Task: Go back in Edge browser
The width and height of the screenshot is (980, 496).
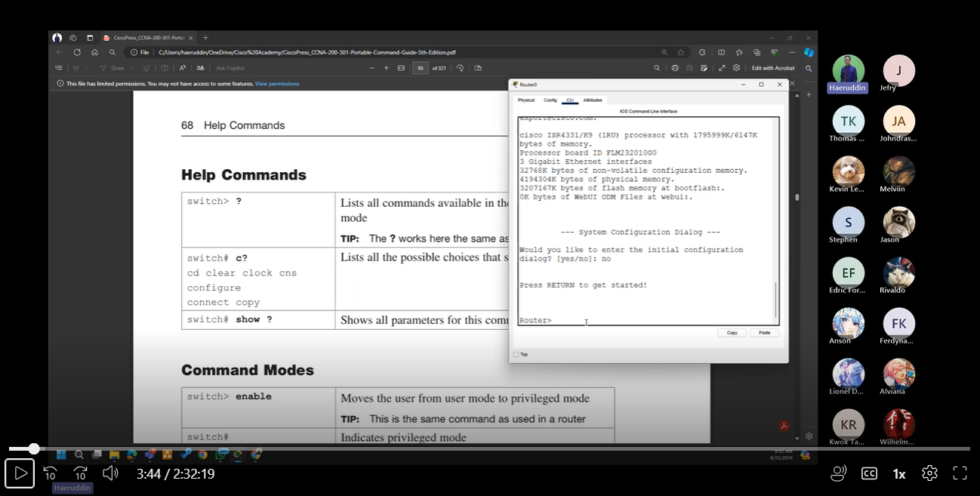Action: [60, 52]
